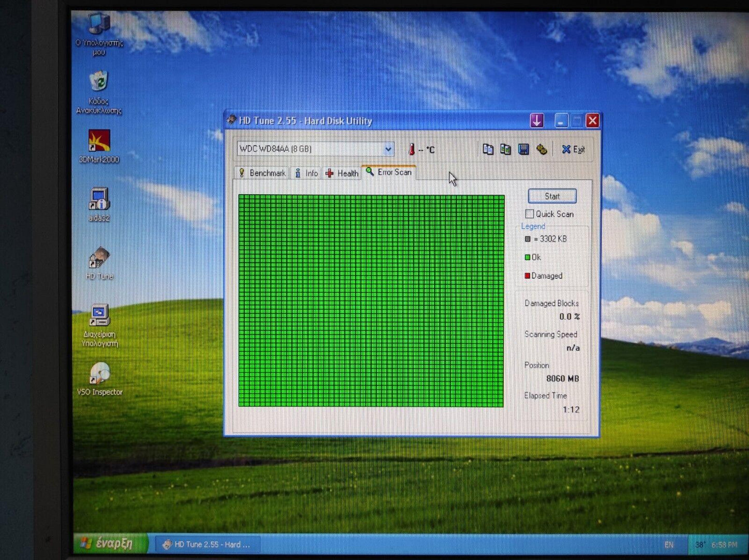Click the copy screenshot to clipboard icon

505,149
